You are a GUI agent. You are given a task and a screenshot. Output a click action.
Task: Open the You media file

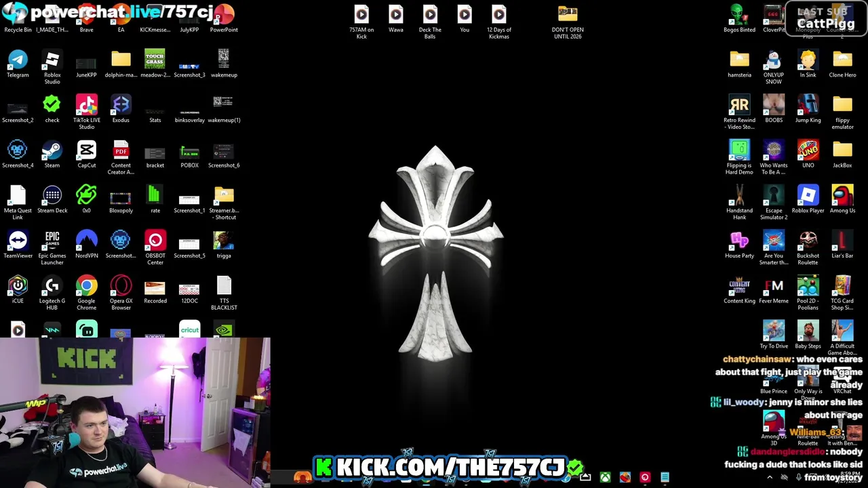tap(465, 20)
